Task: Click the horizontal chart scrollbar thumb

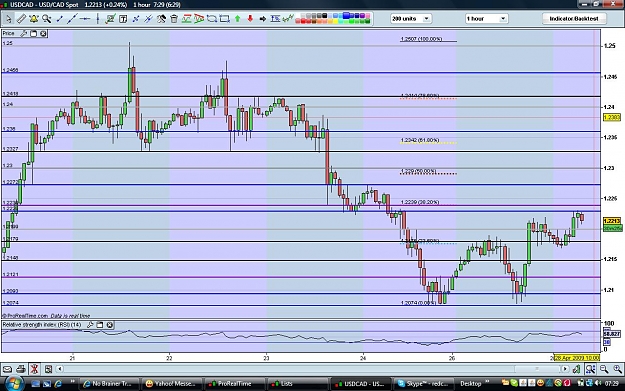Action: [x=537, y=369]
